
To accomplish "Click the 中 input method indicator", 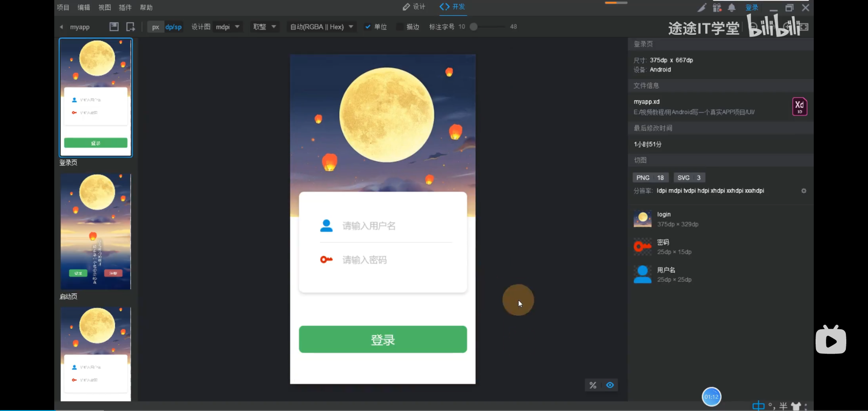I will point(758,406).
